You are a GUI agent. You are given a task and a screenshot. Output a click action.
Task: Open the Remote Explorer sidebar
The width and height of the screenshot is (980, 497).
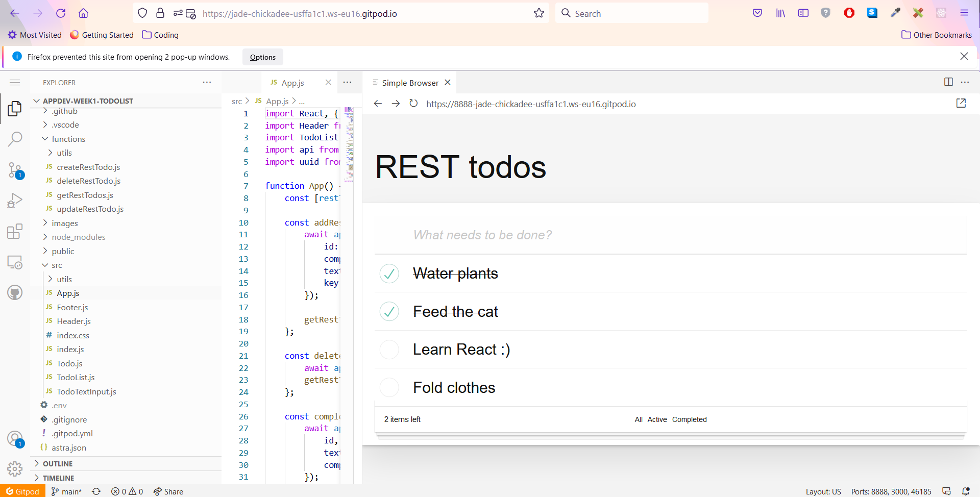(x=15, y=262)
